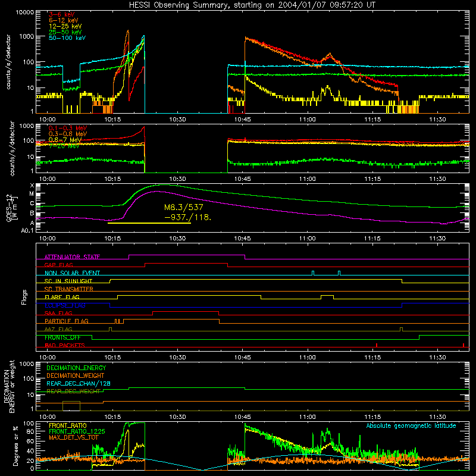The image size is (476, 476).
Task: Click the FRONT_RATIO_1225 legend label
Action: pos(77,431)
